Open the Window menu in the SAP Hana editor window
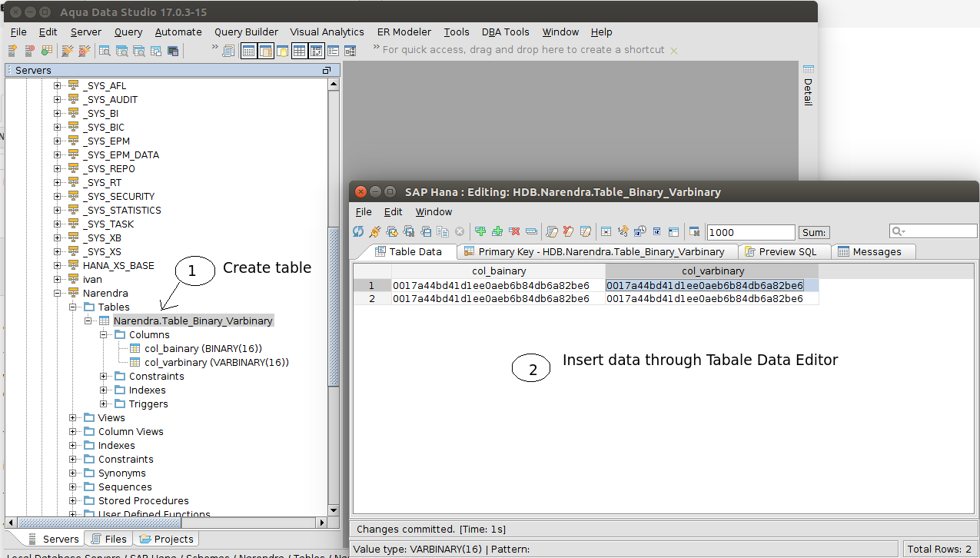The height and width of the screenshot is (558, 980). 434,211
